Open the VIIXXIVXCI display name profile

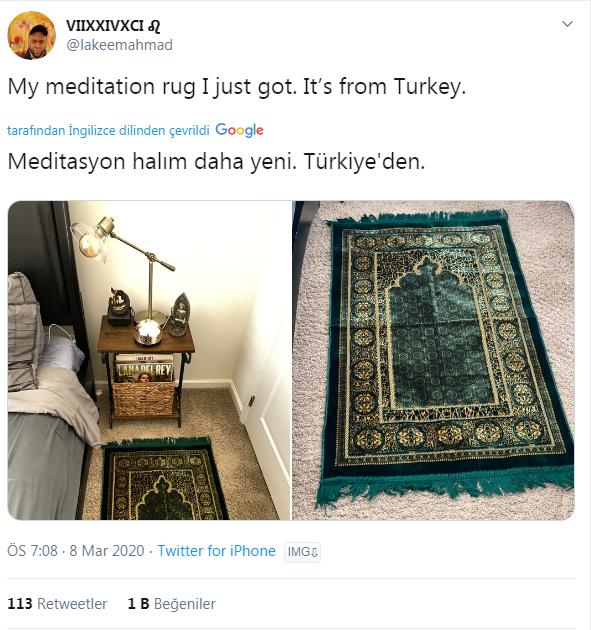coord(104,26)
